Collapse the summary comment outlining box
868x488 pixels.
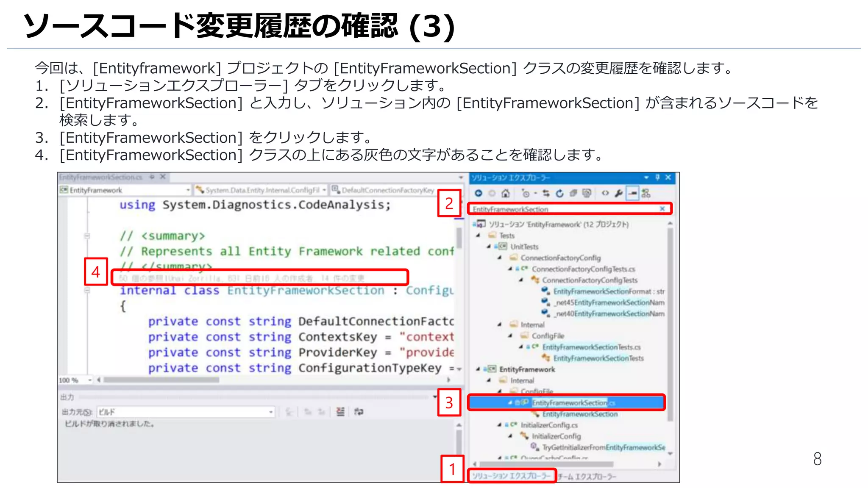coord(87,236)
